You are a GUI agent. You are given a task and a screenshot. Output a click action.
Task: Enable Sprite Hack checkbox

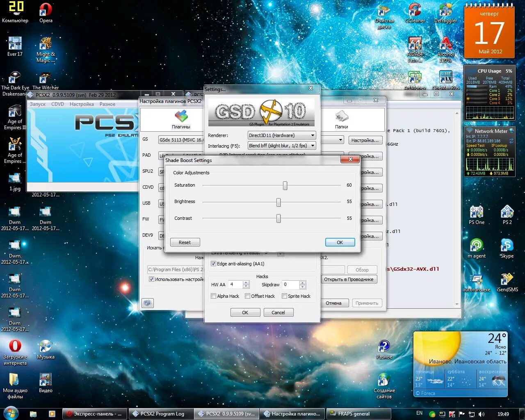tap(284, 296)
